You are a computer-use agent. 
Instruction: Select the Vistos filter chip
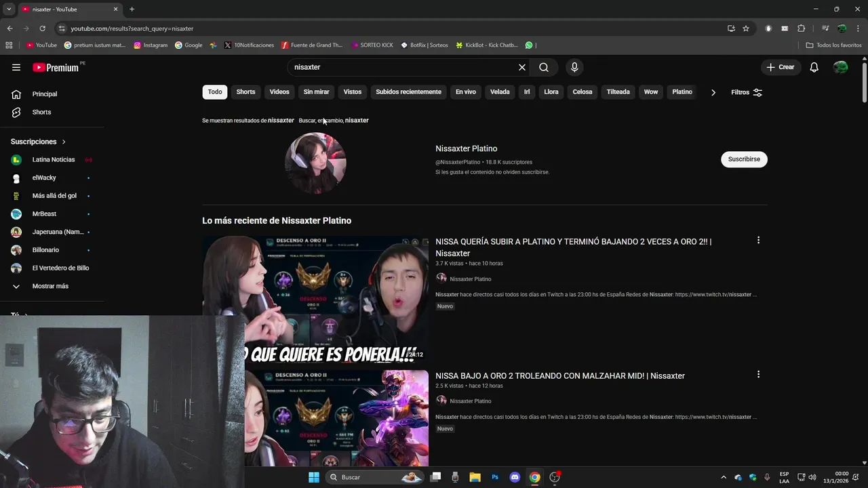(353, 92)
